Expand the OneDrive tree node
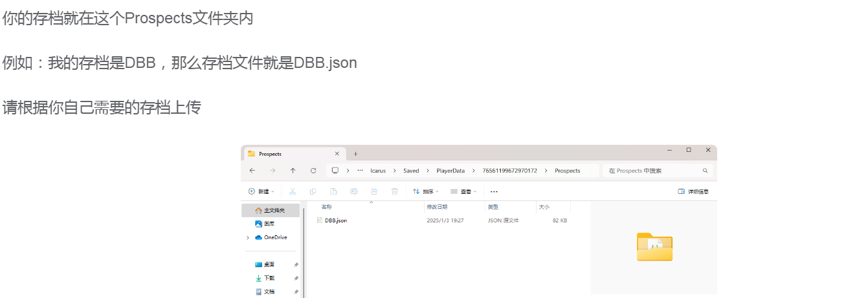This screenshot has height=298, width=868. coord(247,238)
